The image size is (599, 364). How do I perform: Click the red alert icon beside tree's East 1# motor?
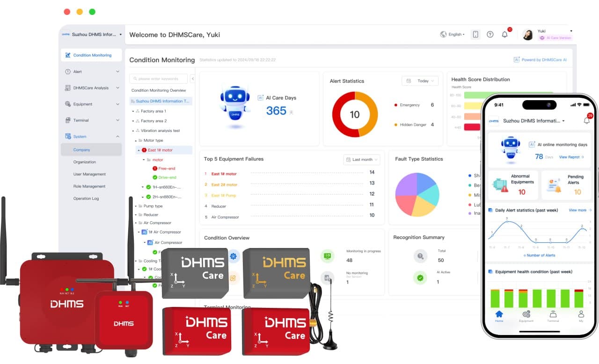point(144,150)
